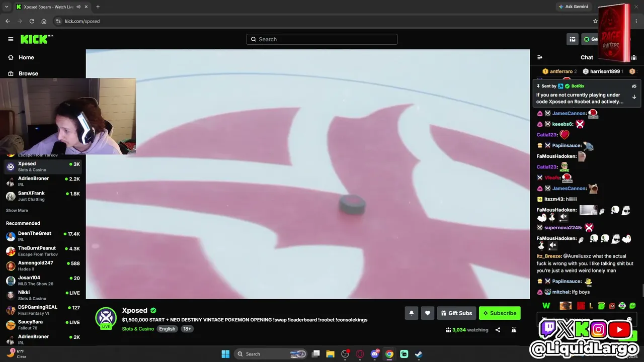Open File Explorer from the taskbar

330,354
